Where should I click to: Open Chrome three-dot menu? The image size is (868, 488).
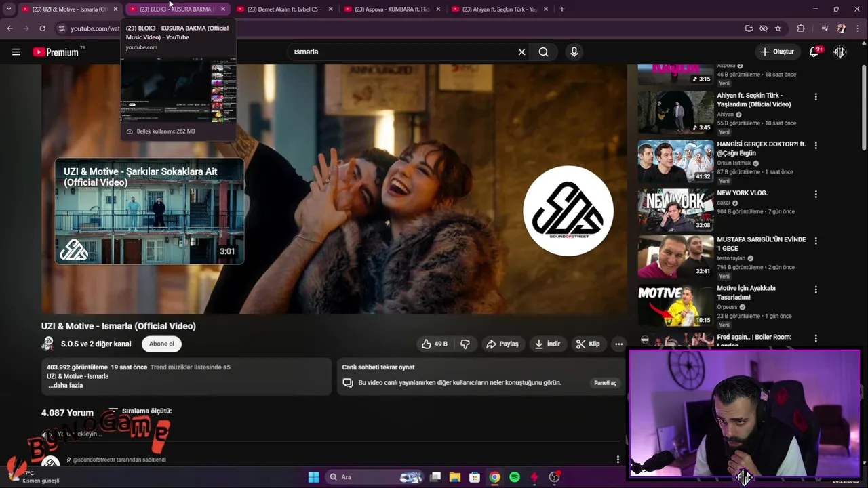click(858, 28)
